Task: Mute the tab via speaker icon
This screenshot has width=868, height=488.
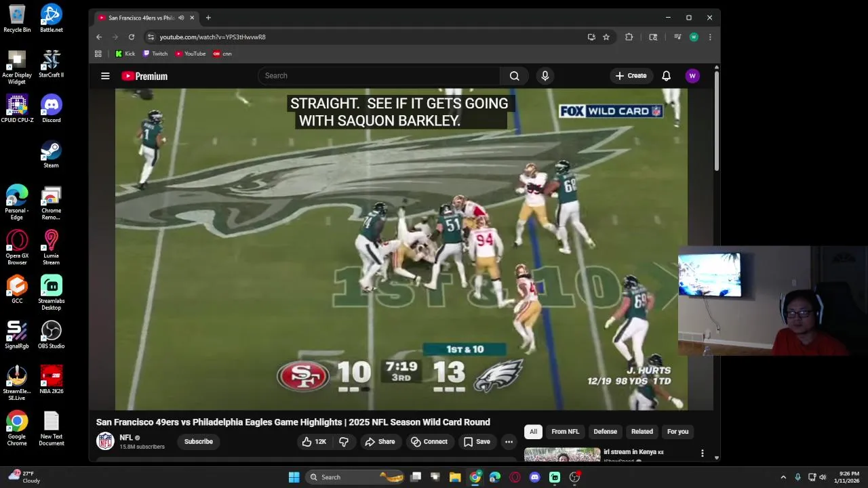Action: pyautogui.click(x=181, y=18)
